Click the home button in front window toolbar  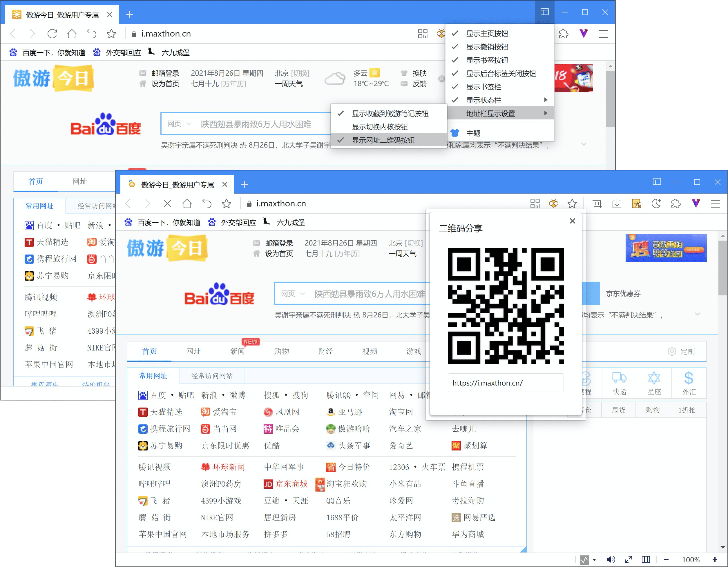tap(187, 203)
